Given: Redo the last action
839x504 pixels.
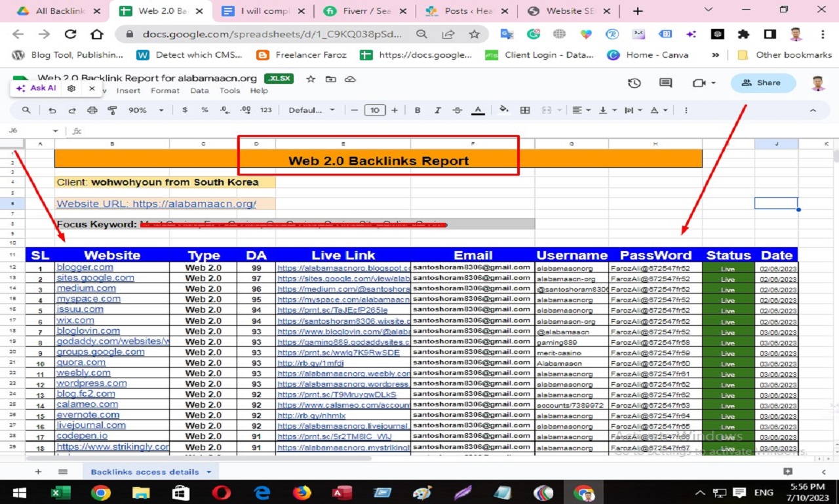Looking at the screenshot, I should (72, 110).
